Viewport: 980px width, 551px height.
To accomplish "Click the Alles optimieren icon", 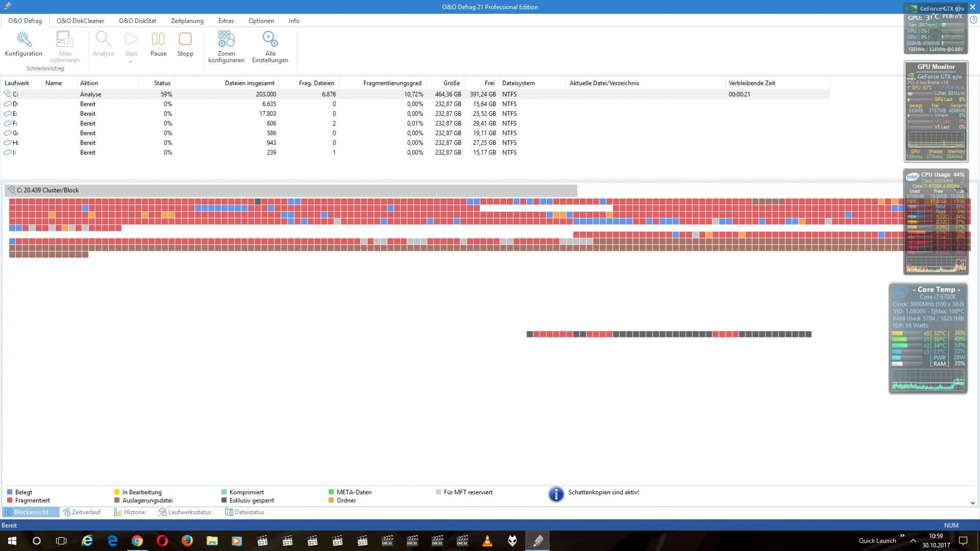I will (x=65, y=39).
